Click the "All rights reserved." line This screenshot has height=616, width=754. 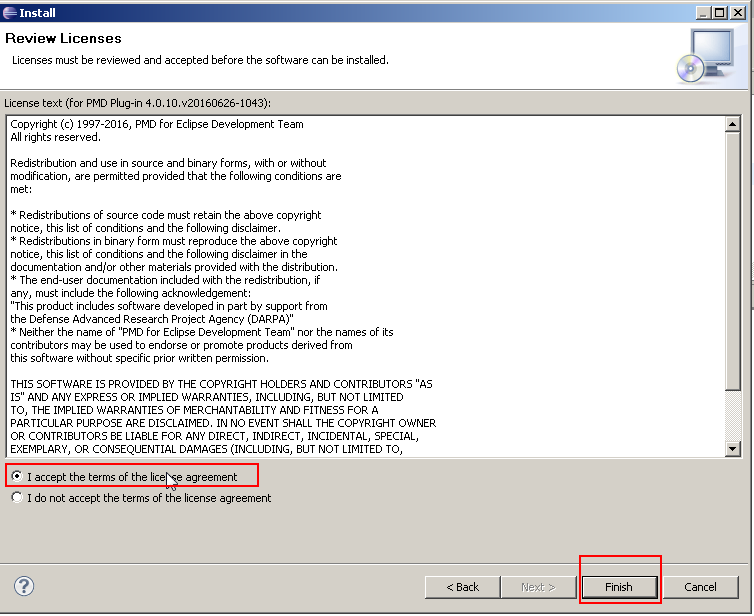tap(55, 137)
